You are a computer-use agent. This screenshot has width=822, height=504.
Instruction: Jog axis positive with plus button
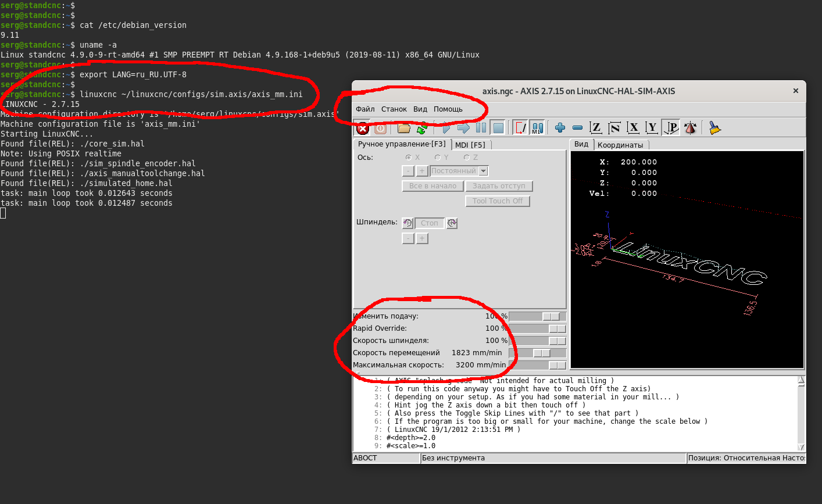422,171
